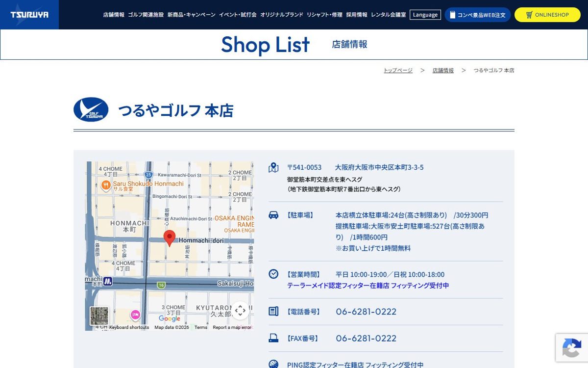The height and width of the screenshot is (368, 588).
Task: Open the イベント・試打会 menu item
Action: [238, 15]
